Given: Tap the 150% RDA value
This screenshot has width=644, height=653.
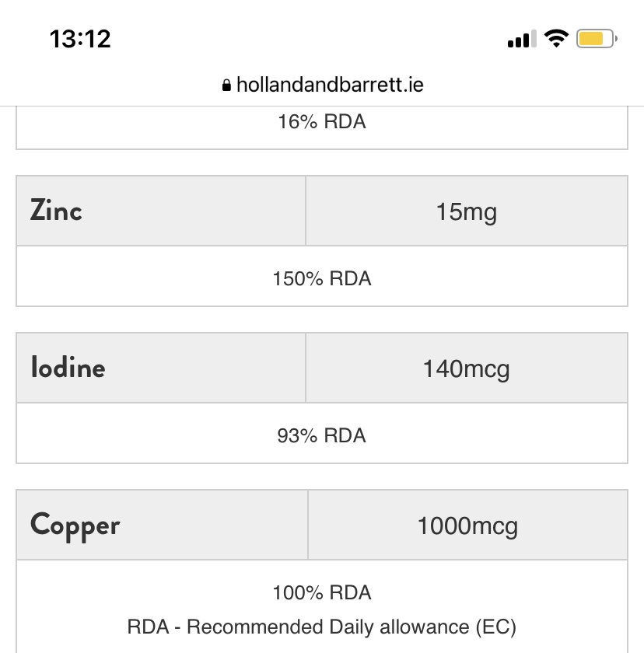Looking at the screenshot, I should [322, 278].
